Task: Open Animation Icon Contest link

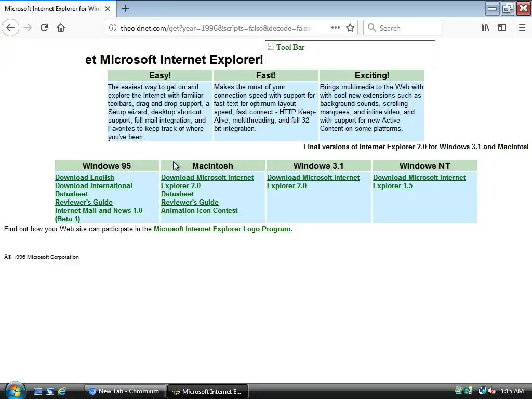Action: click(199, 211)
